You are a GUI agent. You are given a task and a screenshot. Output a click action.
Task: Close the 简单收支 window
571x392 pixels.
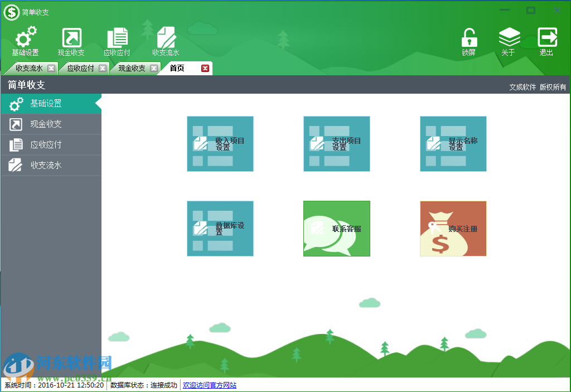[x=557, y=10]
